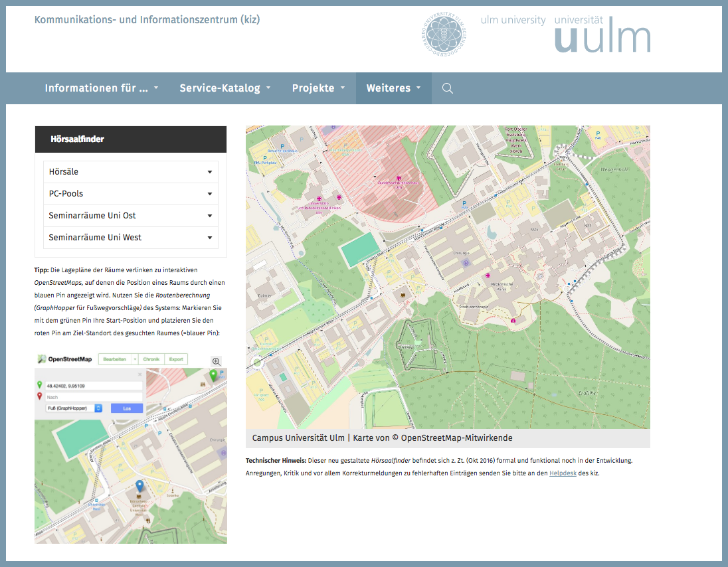The image size is (728, 567).
Task: Expand the Hörsäle dropdown
Action: [x=131, y=172]
